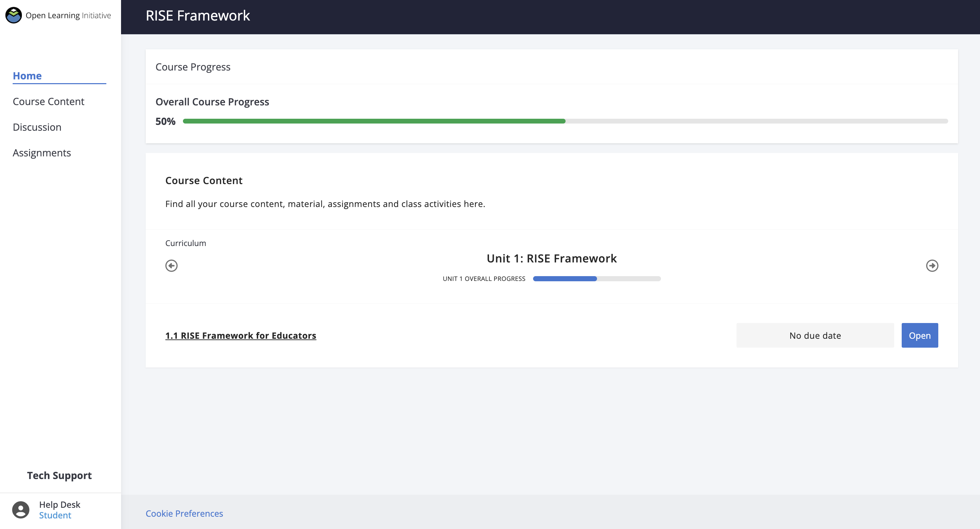Open Course Content in the sidebar
Image resolution: width=980 pixels, height=529 pixels.
click(48, 102)
